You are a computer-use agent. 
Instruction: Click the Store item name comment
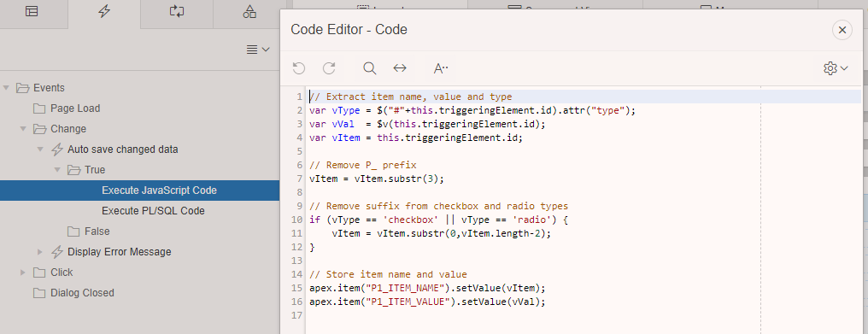[388, 274]
